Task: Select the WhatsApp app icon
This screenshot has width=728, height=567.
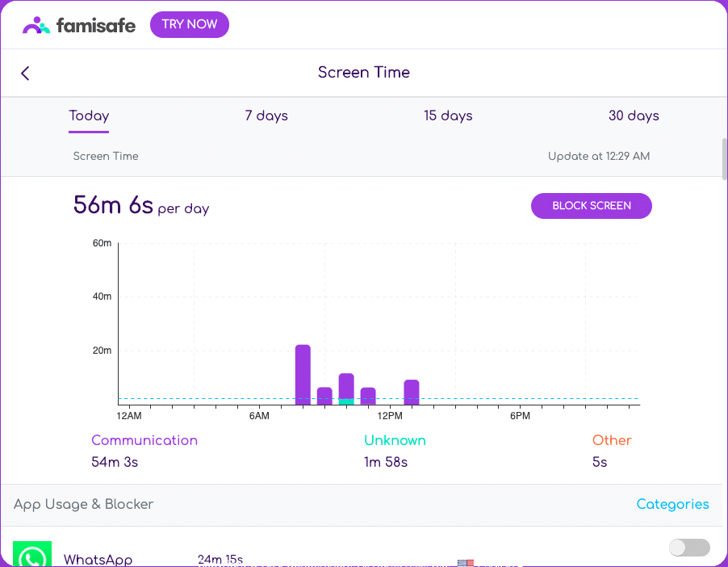Action: pos(31,554)
